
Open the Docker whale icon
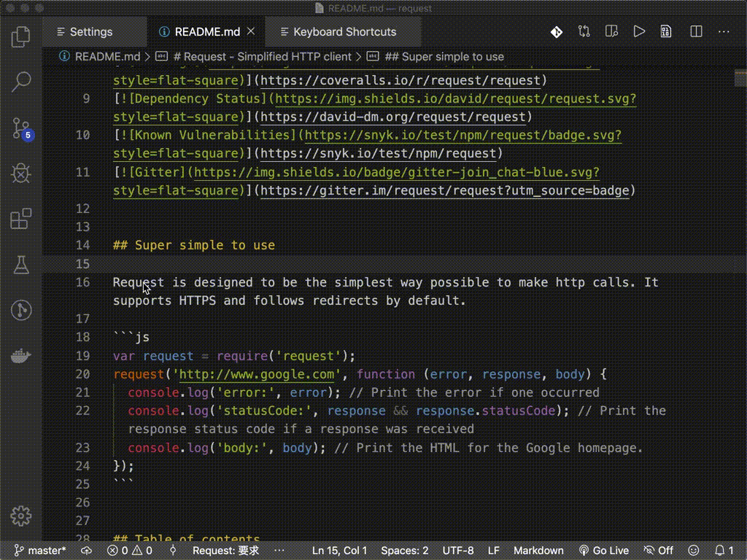click(21, 356)
